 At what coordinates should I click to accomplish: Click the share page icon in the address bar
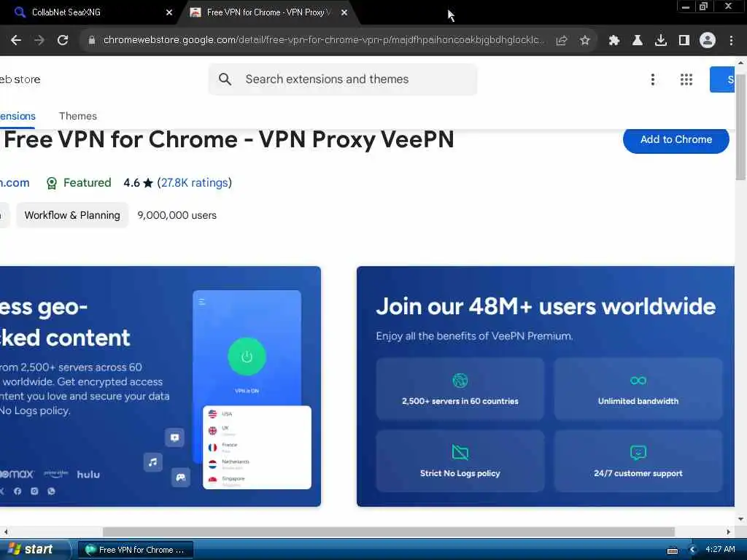[x=562, y=41]
